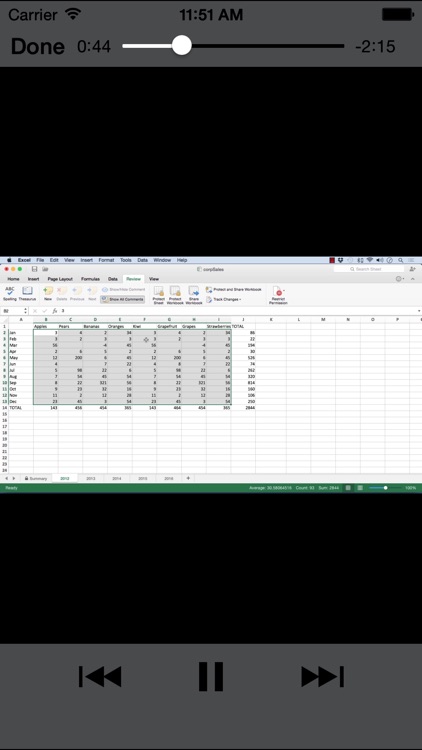Viewport: 422px width, 750px height.
Task: Select the 2016 sheet tab
Action: point(168,478)
